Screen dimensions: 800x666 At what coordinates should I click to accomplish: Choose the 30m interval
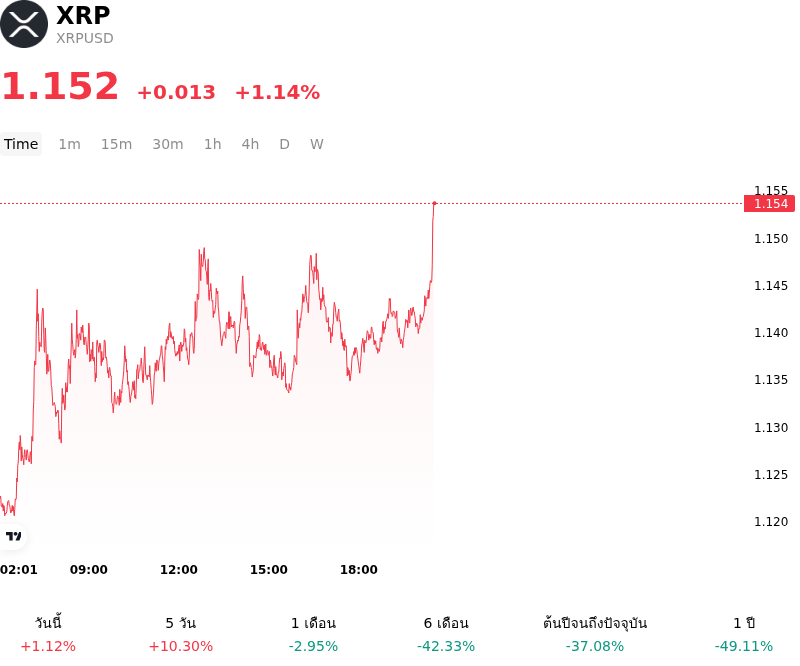pos(168,144)
